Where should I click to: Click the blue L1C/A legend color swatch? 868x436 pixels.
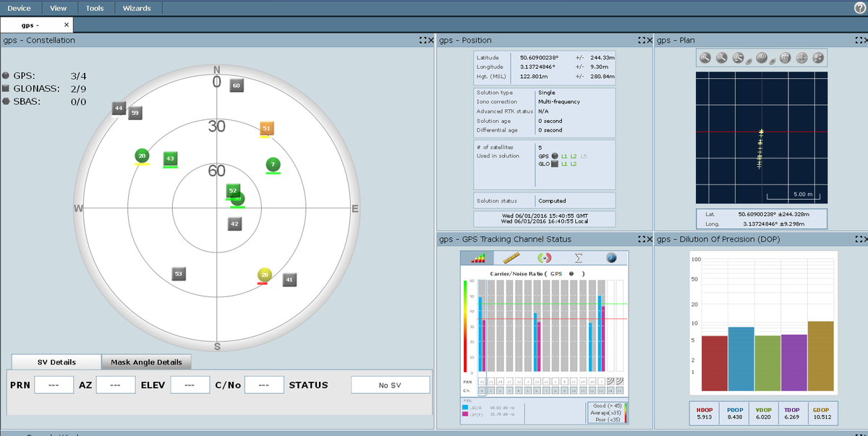[x=465, y=408]
